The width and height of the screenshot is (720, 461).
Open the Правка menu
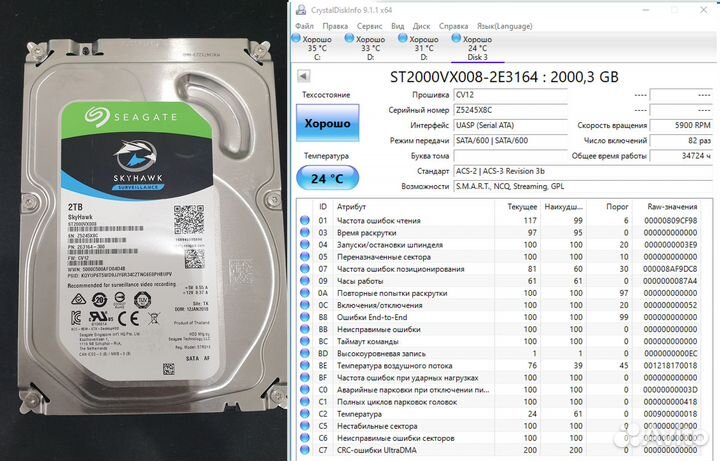click(335, 26)
